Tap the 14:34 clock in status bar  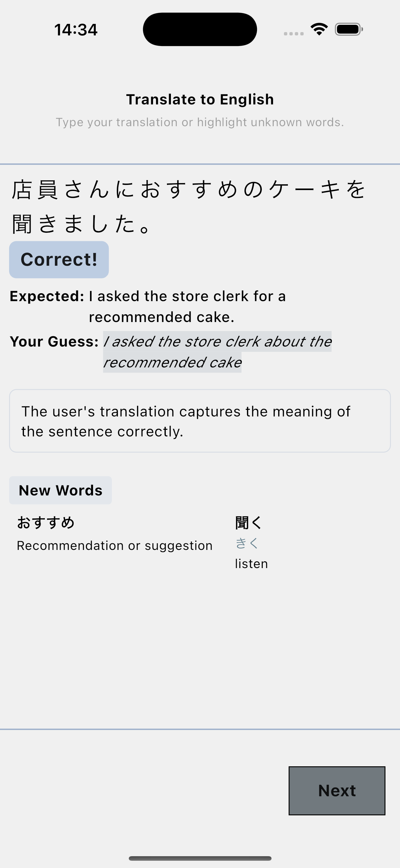[76, 30]
